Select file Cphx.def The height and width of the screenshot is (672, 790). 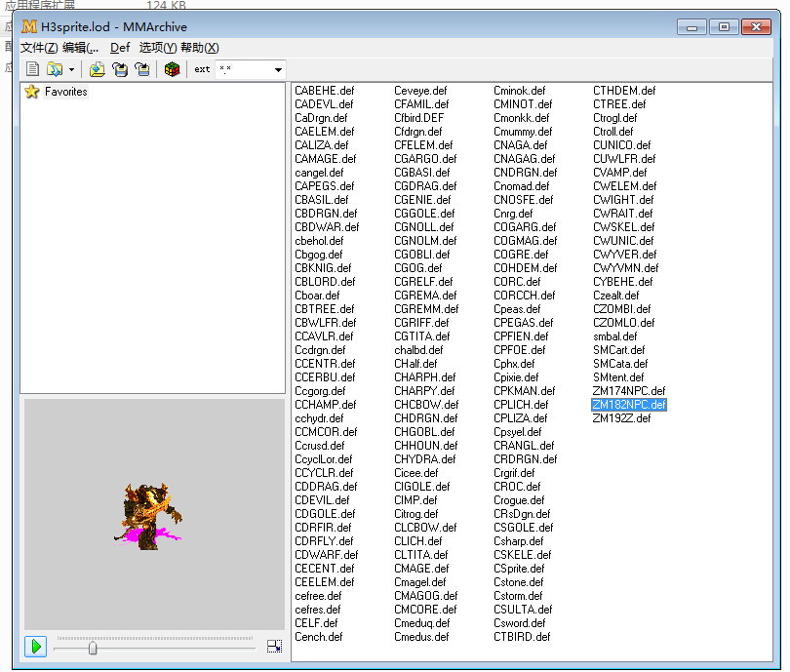tap(514, 364)
